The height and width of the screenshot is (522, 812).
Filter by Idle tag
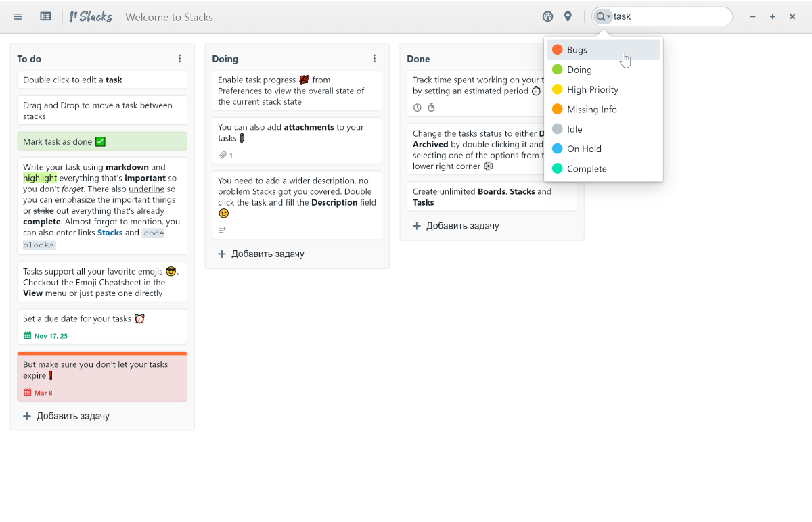[604, 129]
